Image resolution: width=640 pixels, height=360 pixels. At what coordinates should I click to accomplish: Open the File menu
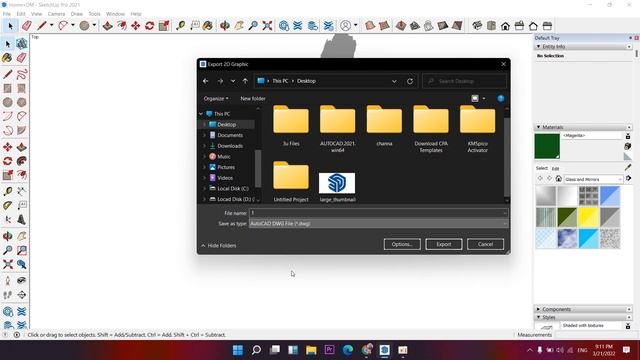point(7,14)
